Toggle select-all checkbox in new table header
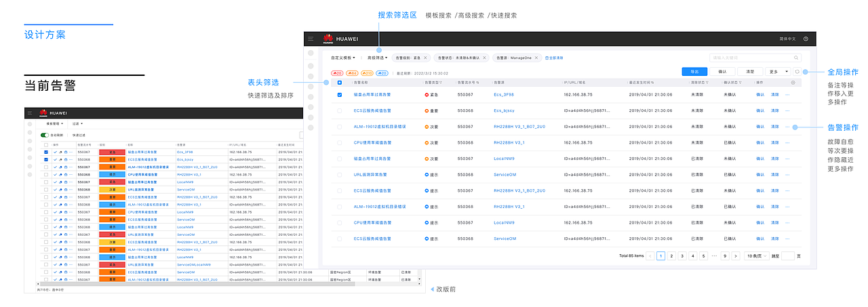The width and height of the screenshot is (868, 307). pos(340,83)
